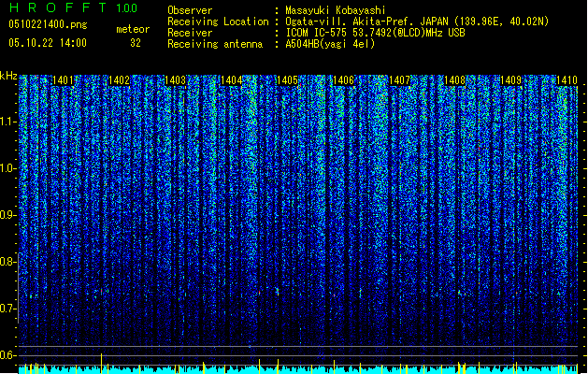The height and width of the screenshot is (374, 588).
Task: Select the Ogata-vill. Akita-Pref. JAPAN location text
Action: click(417, 22)
